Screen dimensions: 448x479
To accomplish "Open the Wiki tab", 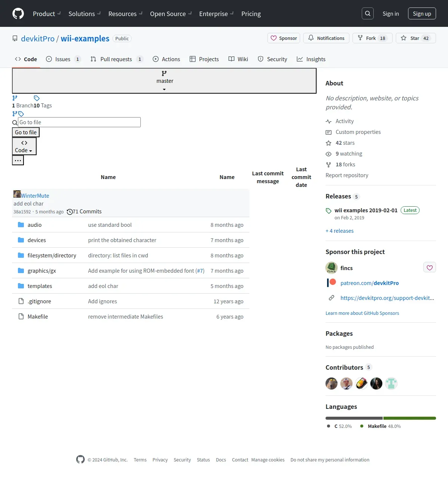I will pos(238,59).
